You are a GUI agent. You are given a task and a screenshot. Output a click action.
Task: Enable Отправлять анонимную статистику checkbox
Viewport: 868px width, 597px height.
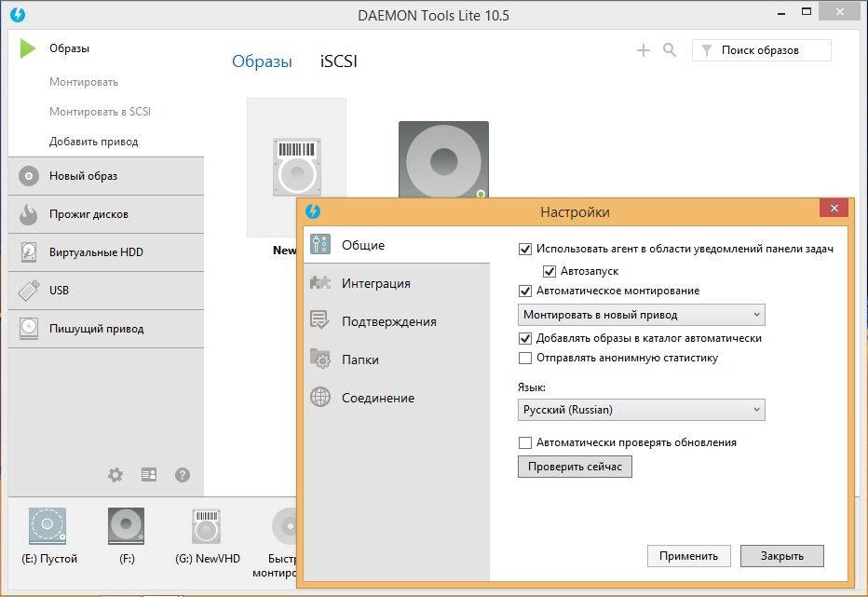(x=524, y=359)
